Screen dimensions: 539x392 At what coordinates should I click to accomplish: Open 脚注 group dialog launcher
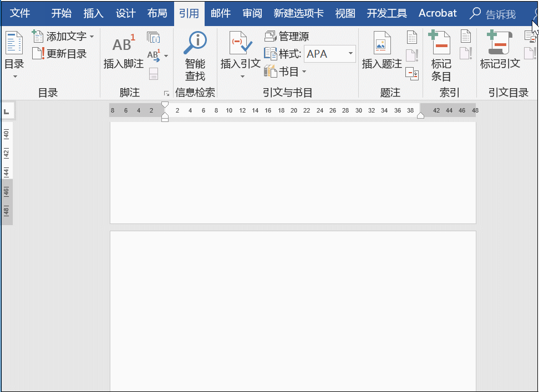(167, 94)
